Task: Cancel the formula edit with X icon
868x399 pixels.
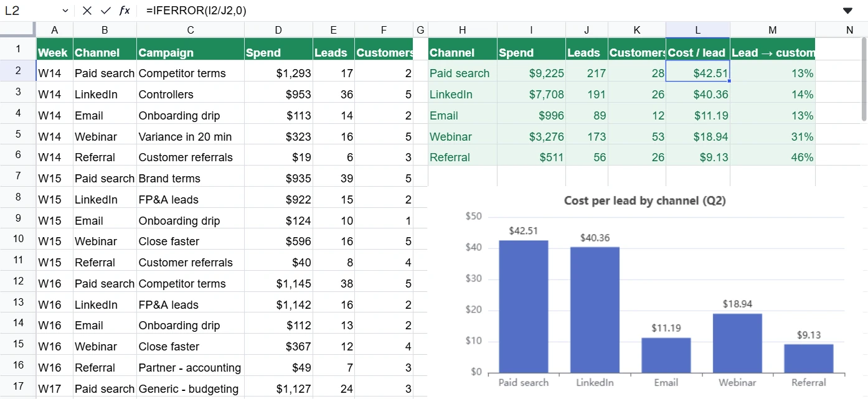Action: coord(87,11)
